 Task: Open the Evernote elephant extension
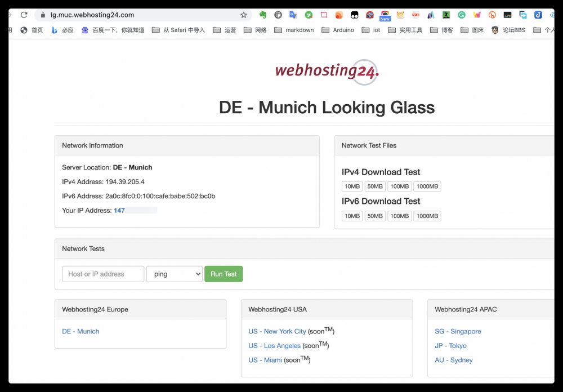(x=263, y=15)
